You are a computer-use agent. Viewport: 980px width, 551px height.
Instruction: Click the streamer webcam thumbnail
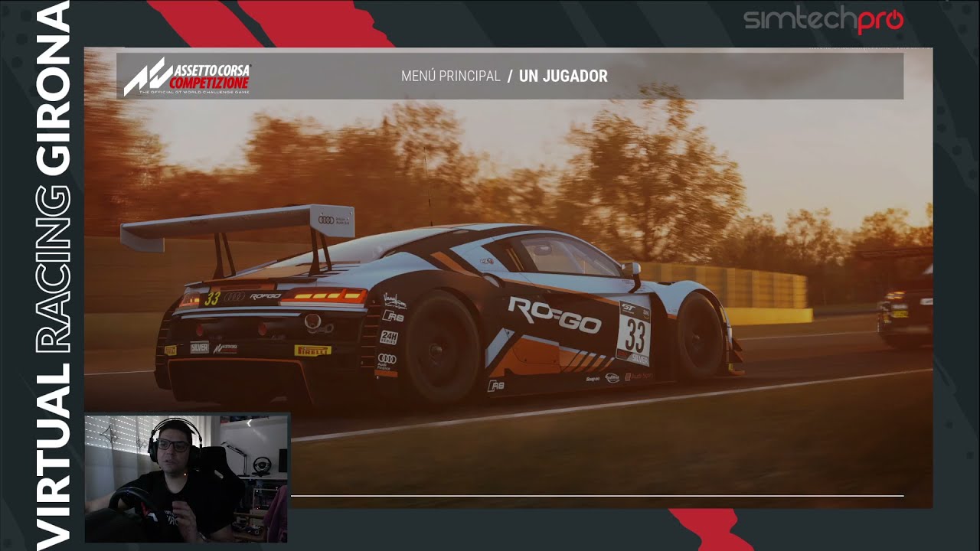click(x=187, y=478)
